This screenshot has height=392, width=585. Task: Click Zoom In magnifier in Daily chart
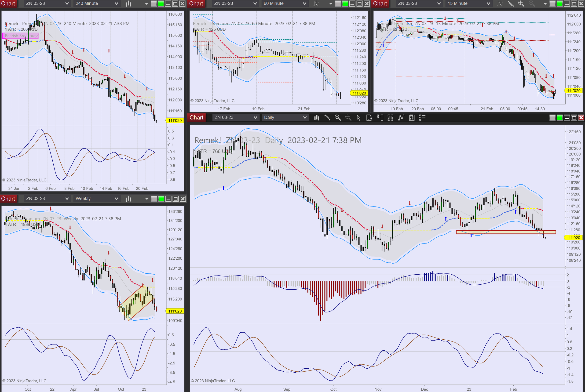338,117
